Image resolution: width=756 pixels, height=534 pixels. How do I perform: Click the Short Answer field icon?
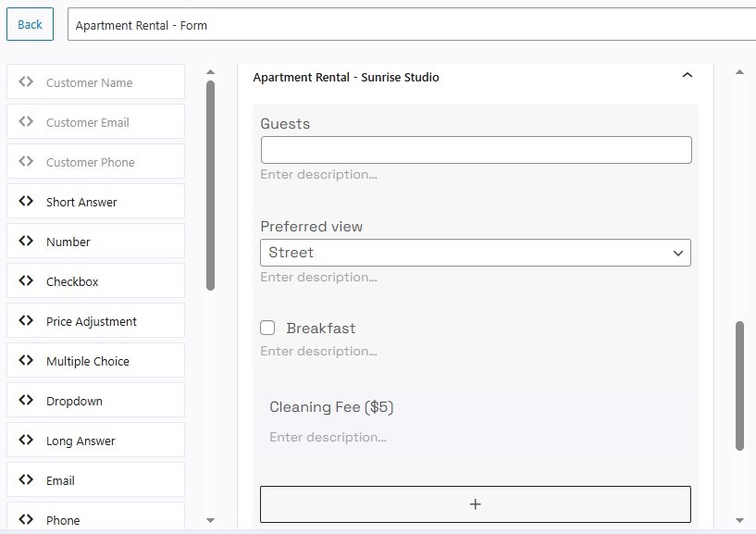pyautogui.click(x=26, y=201)
